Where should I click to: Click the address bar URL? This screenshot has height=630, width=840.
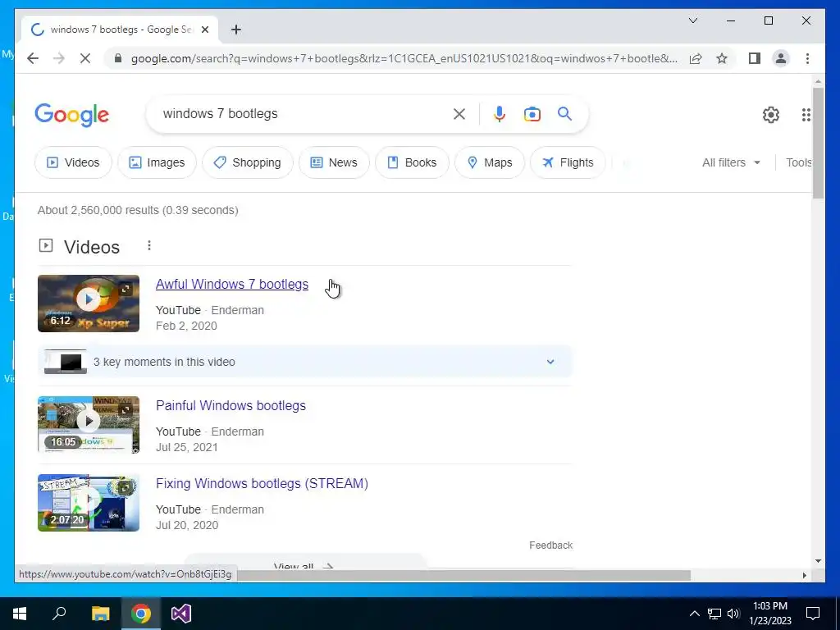tap(404, 58)
